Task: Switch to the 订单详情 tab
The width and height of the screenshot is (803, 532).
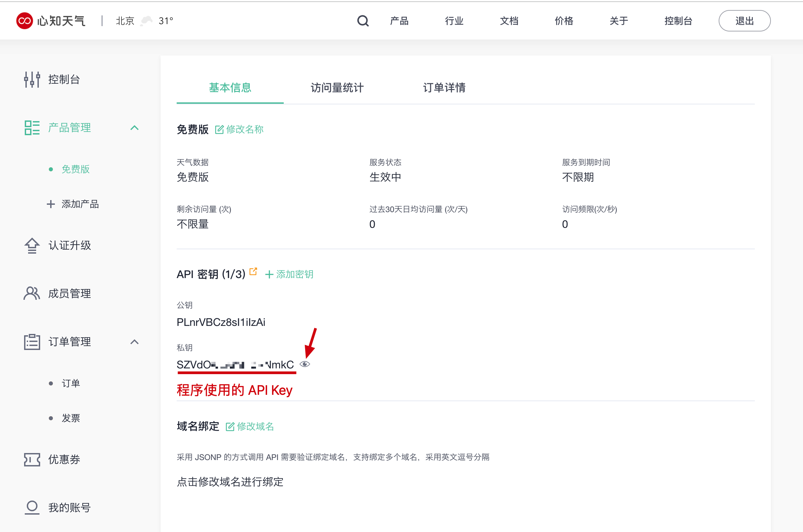Action: pyautogui.click(x=444, y=88)
